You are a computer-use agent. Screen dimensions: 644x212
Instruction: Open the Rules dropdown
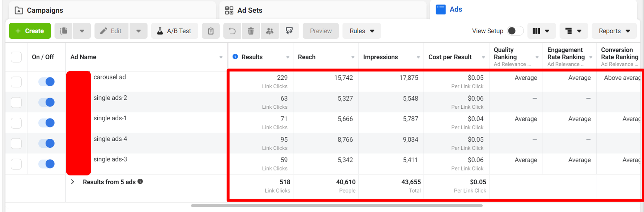tap(361, 31)
